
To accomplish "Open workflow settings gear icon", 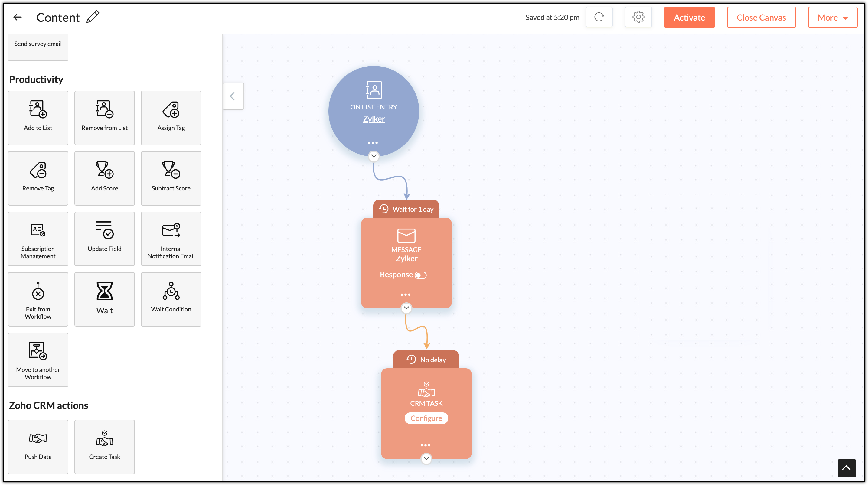I will pyautogui.click(x=638, y=17).
